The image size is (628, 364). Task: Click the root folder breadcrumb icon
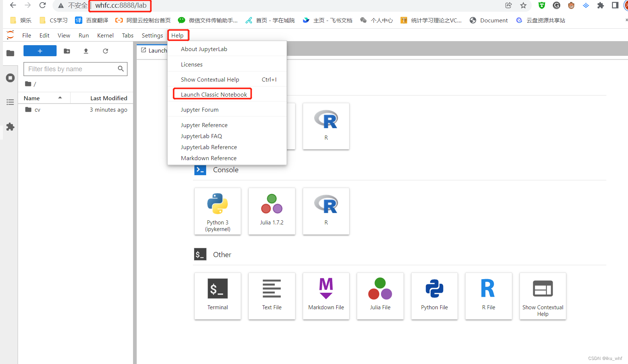(28, 84)
